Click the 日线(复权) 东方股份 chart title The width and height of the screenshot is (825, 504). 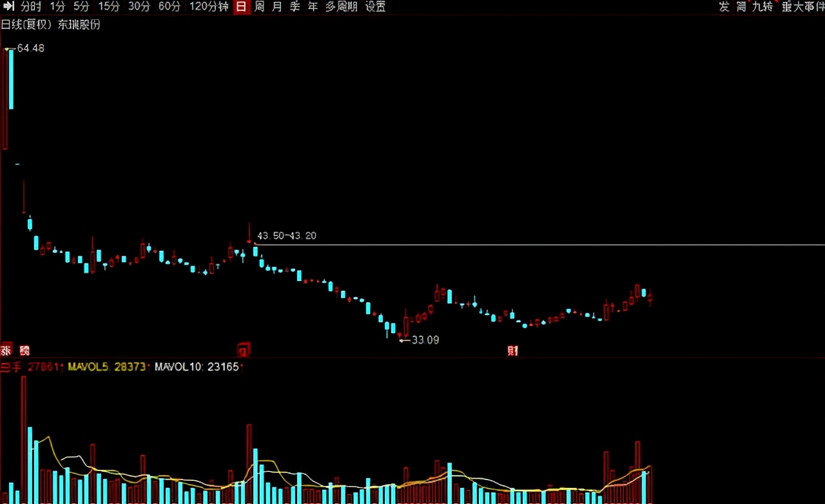coord(51,24)
